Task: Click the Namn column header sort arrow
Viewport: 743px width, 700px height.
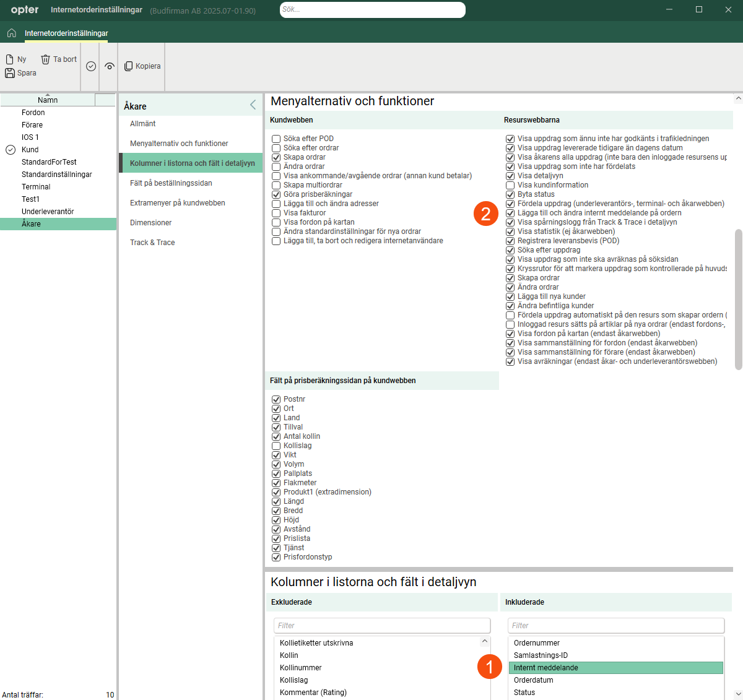Action: pyautogui.click(x=48, y=95)
